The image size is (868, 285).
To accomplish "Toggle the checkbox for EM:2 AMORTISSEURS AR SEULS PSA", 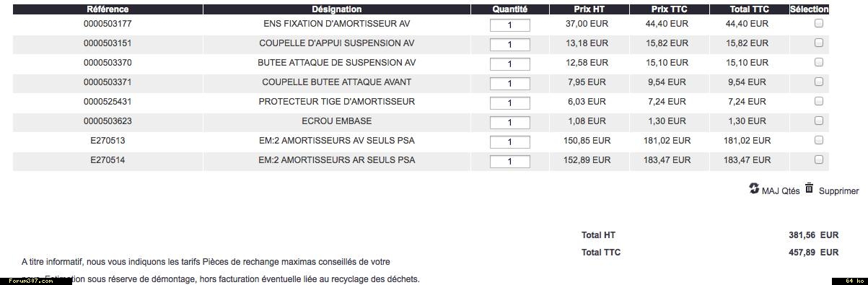I will click(818, 159).
